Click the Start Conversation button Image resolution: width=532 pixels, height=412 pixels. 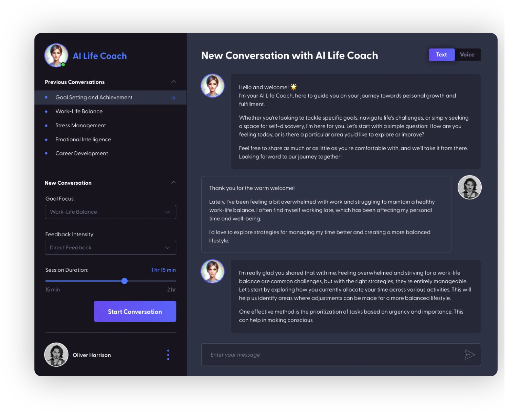point(135,312)
